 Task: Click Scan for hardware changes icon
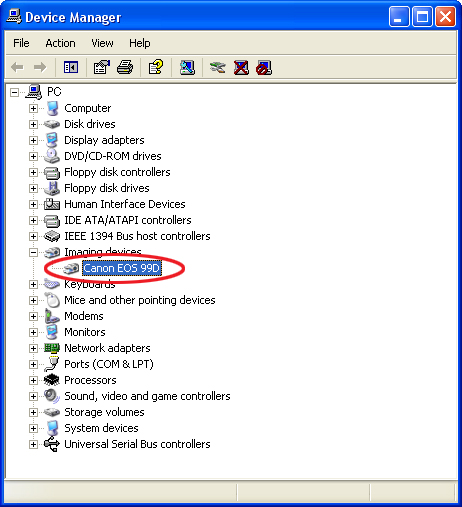tap(187, 67)
